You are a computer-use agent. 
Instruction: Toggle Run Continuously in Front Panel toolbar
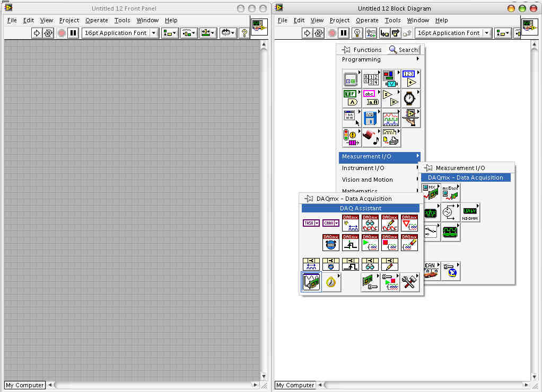(x=48, y=33)
